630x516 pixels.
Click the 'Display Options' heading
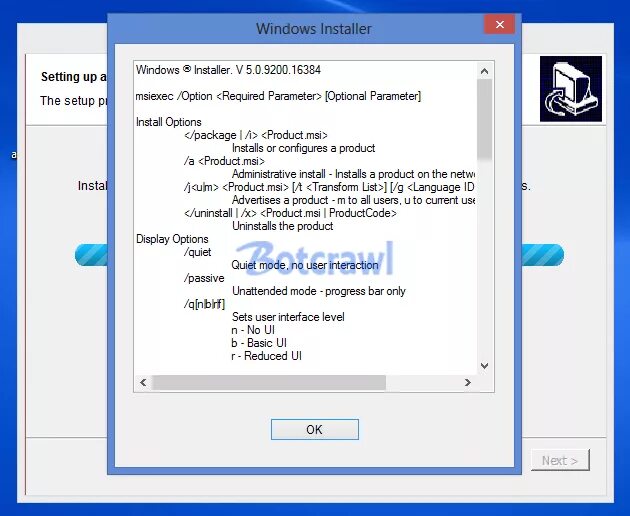pos(172,239)
